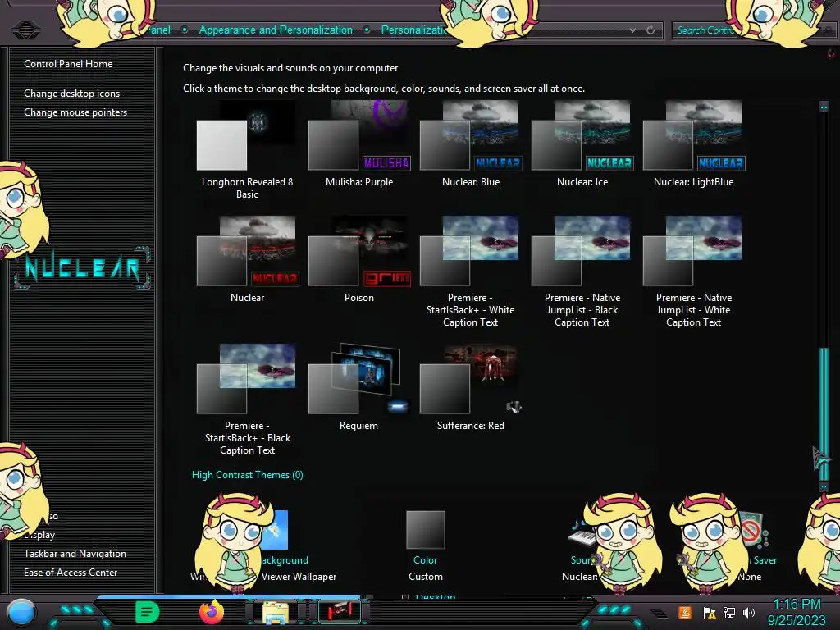Select the red Nuclear theme
Image resolution: width=840 pixels, height=630 pixels.
pyautogui.click(x=247, y=259)
